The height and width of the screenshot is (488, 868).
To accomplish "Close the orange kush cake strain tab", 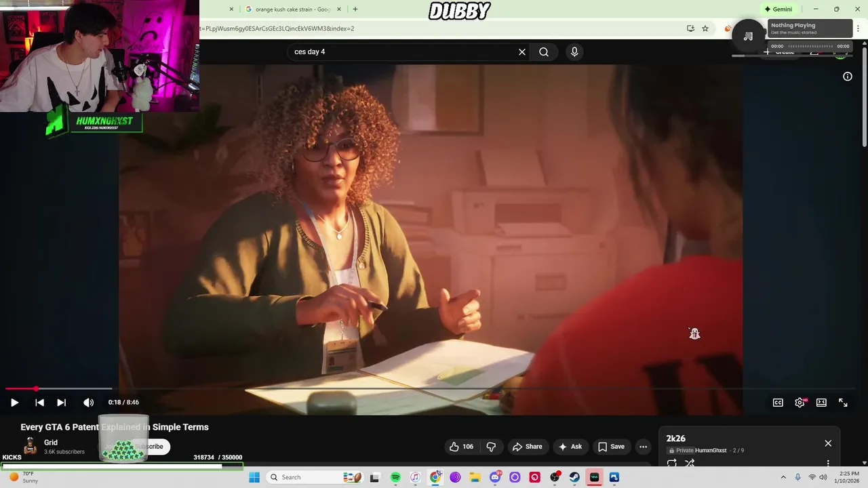I will (339, 9).
